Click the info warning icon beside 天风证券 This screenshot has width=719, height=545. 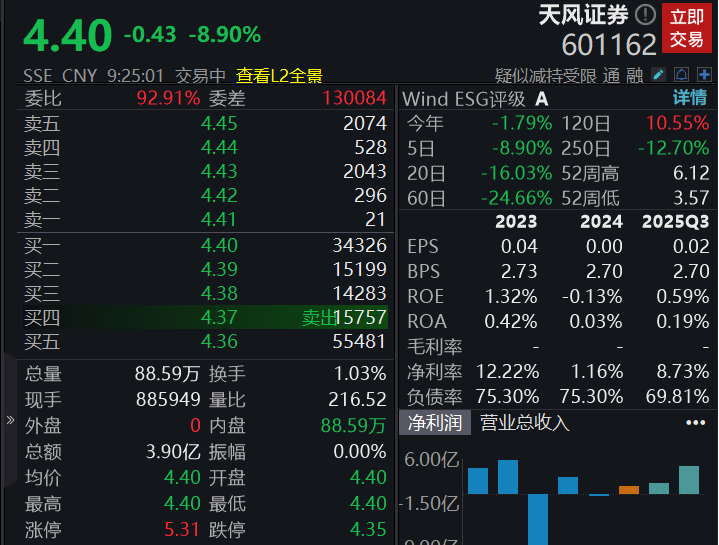[x=646, y=15]
